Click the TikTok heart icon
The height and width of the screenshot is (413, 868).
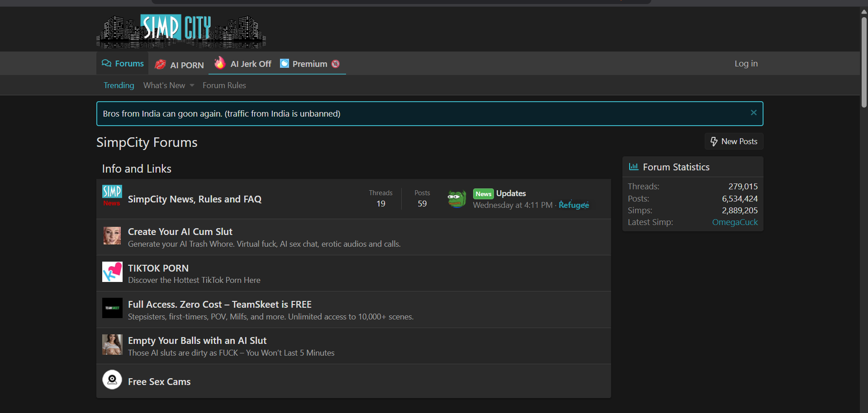(112, 272)
